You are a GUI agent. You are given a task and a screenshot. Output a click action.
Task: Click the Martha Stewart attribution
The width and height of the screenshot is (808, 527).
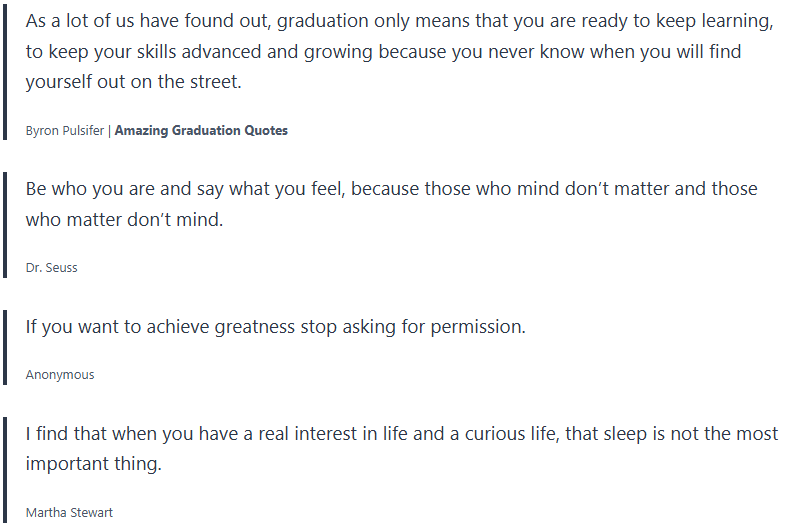coord(69,512)
